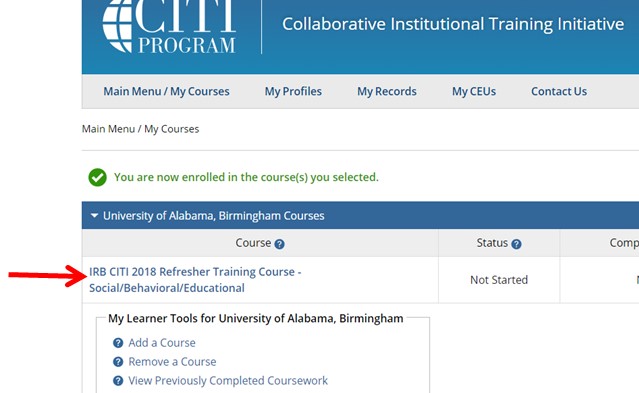This screenshot has height=393, width=639.
Task: Collapse University of Alabama, Birmingham Courses triangle
Action: point(94,215)
